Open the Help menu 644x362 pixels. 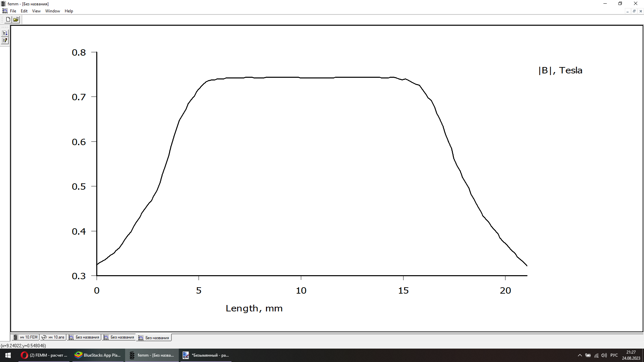coord(69,11)
